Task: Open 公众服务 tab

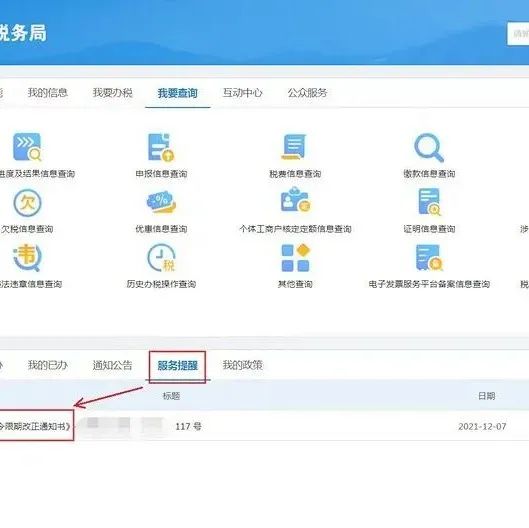Action: pyautogui.click(x=307, y=93)
